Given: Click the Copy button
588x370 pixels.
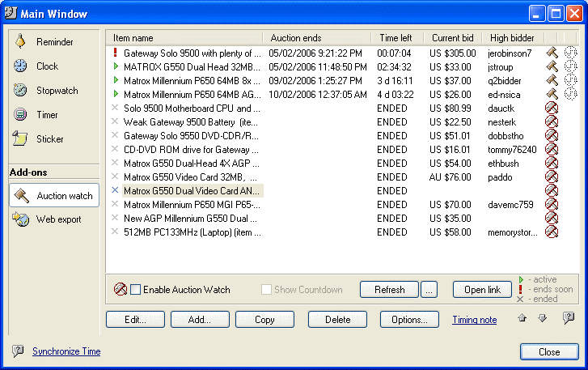Looking at the screenshot, I should click(x=264, y=319).
